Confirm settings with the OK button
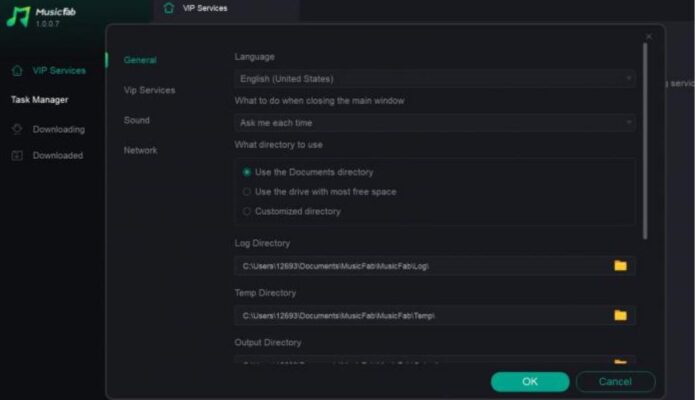696x400 pixels. click(530, 381)
